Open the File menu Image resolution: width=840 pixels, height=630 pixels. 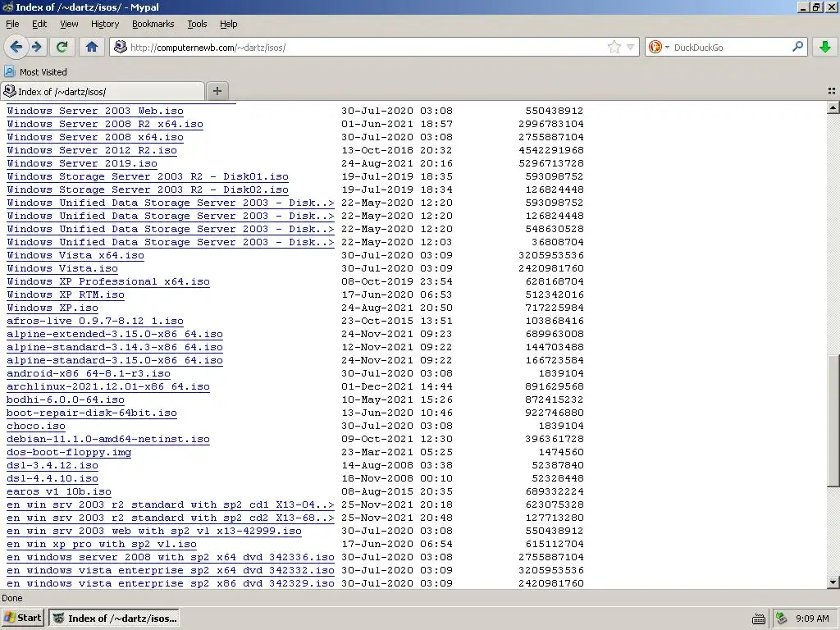coord(12,24)
